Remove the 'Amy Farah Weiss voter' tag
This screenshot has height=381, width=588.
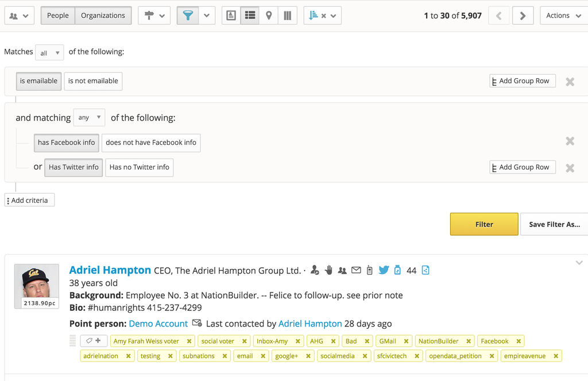tap(189, 341)
